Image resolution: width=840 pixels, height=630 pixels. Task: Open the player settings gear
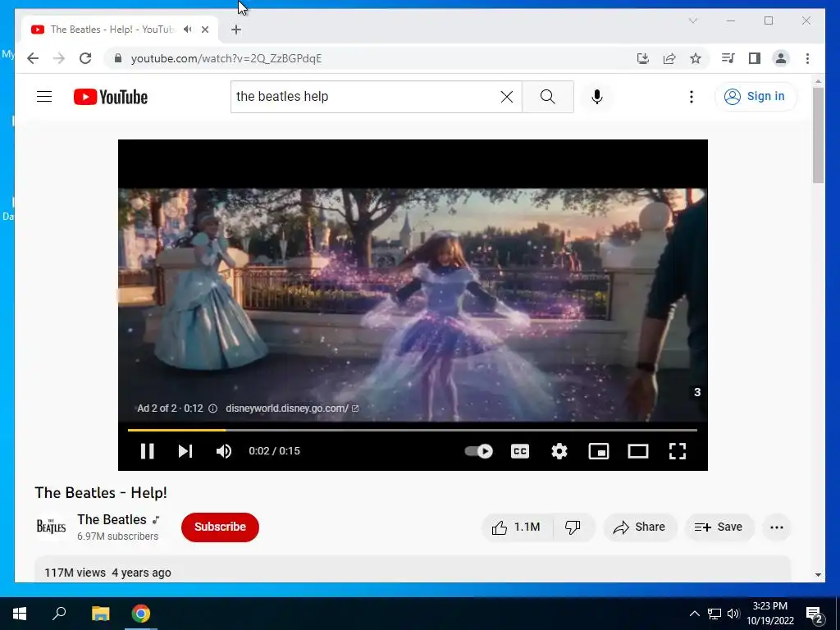click(559, 451)
